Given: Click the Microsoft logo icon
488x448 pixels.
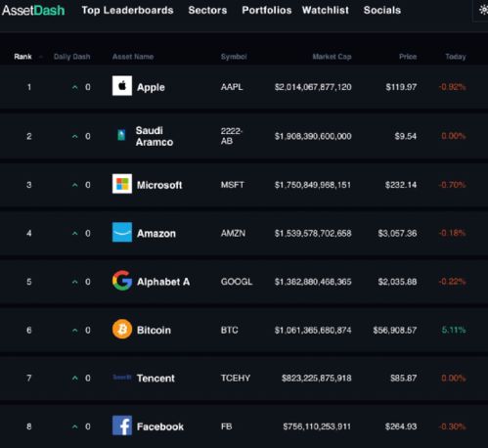Looking at the screenshot, I should 122,184.
